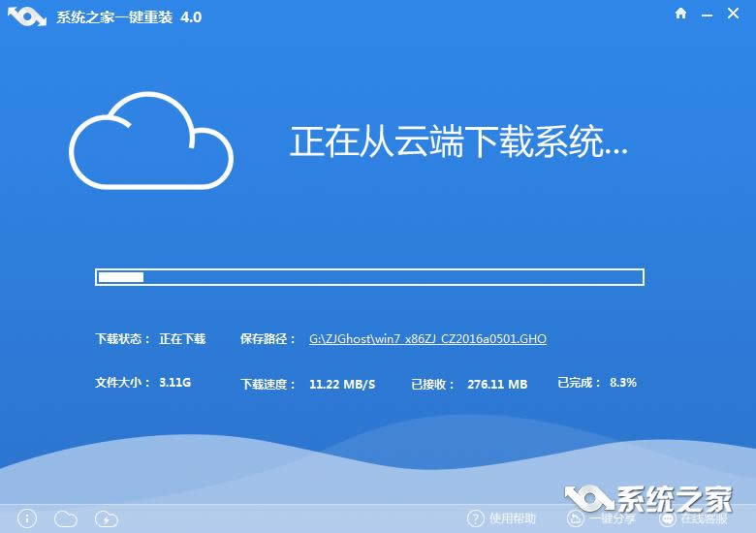756x533 pixels.
Task: Click the 文件大小 label
Action: point(122,383)
